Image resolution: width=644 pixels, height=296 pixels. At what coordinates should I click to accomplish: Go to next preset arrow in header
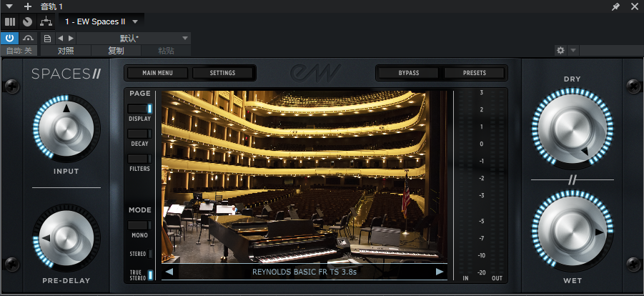click(x=71, y=38)
